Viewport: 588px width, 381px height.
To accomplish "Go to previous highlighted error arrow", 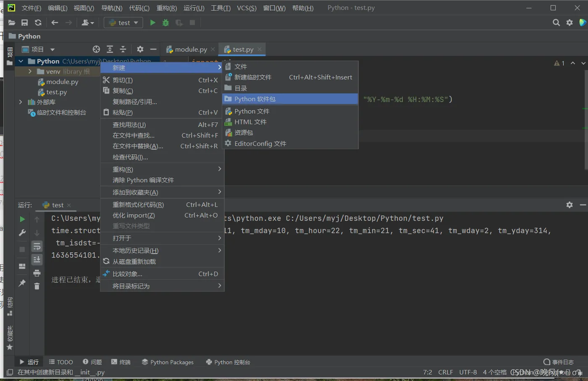I will point(573,63).
